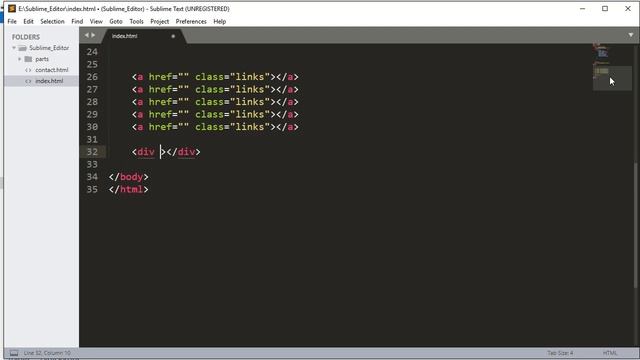
Task: Open the tab list dropdown arrow
Action: coord(631,35)
